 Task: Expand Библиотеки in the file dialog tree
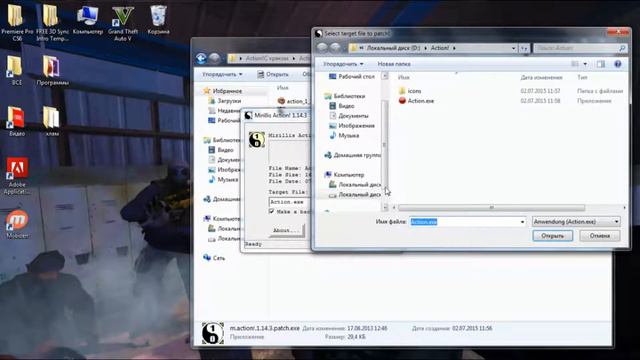(345, 96)
